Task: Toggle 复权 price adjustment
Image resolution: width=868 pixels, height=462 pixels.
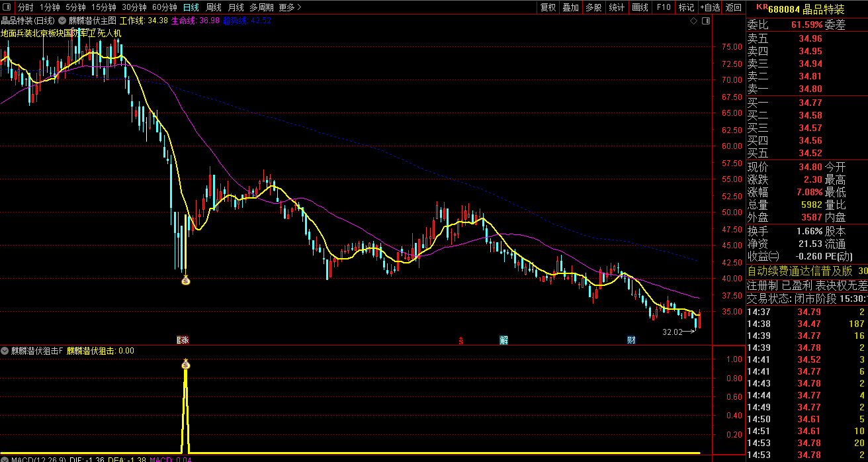Action: pyautogui.click(x=548, y=7)
